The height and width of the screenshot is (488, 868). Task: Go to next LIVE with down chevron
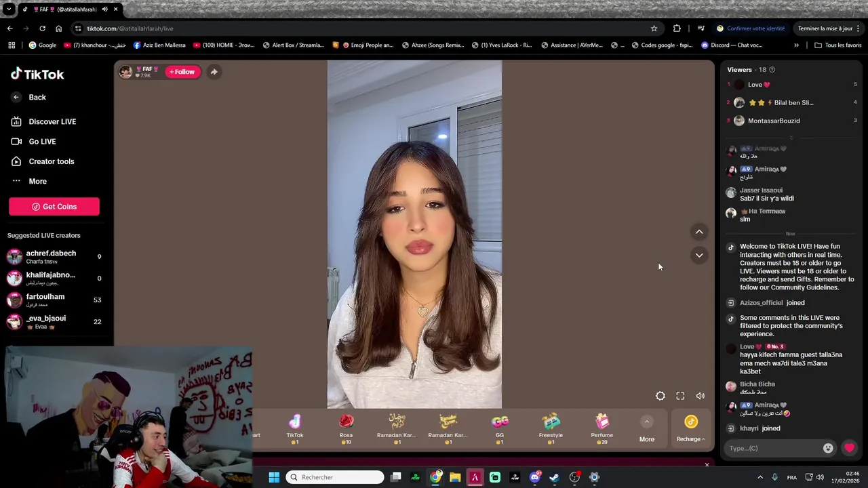tap(699, 256)
